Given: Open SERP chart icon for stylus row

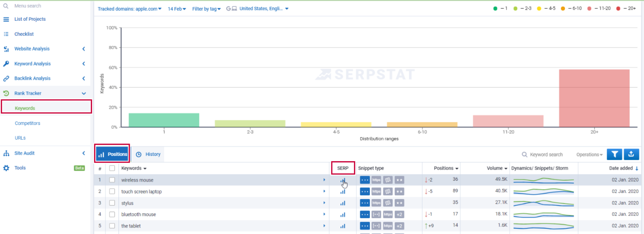Looking at the screenshot, I should tap(343, 203).
